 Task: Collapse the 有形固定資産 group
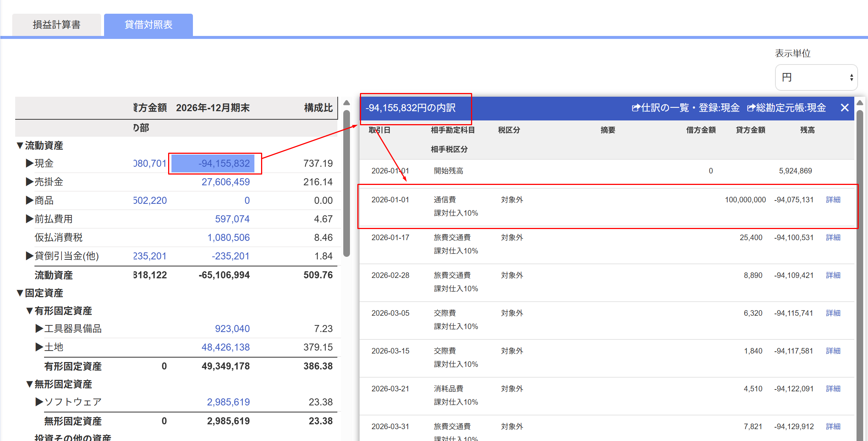(30, 311)
